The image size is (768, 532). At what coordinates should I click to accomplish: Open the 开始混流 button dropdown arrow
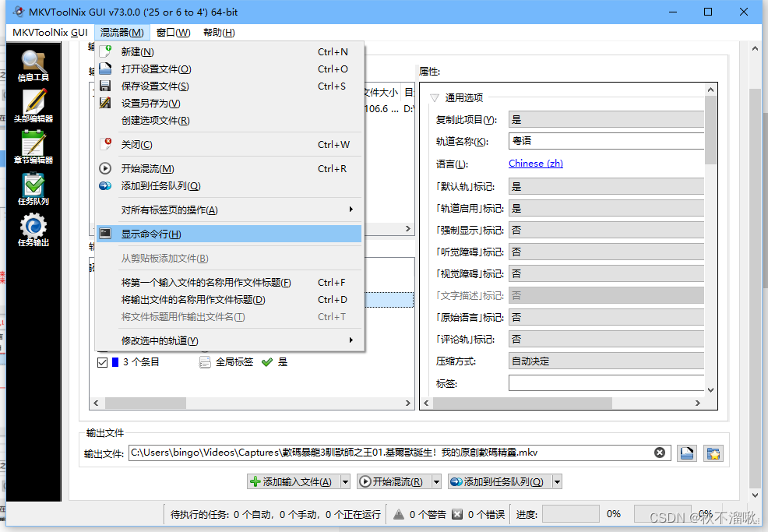436,482
